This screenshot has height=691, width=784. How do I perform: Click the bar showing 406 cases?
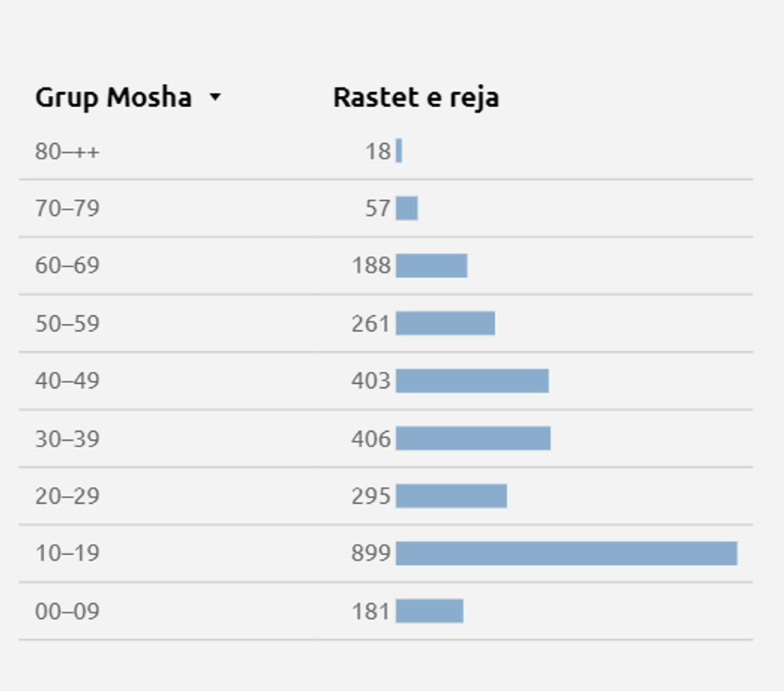pyautogui.click(x=473, y=438)
